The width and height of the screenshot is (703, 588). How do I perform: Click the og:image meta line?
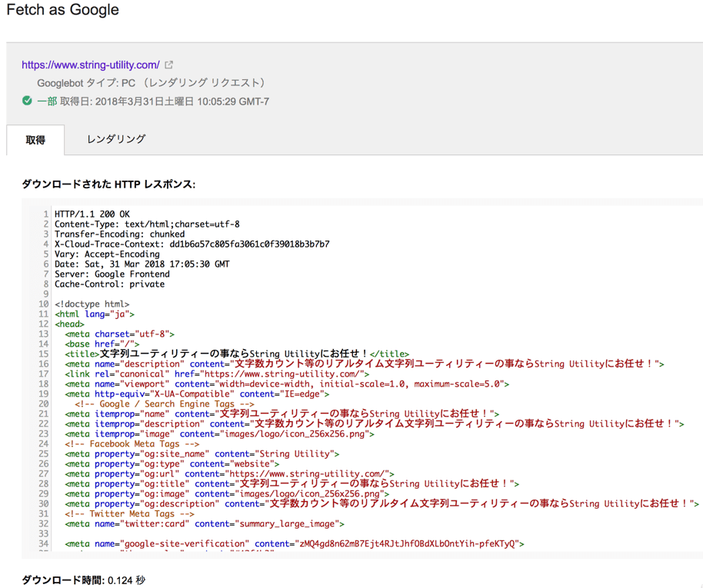pos(227,493)
